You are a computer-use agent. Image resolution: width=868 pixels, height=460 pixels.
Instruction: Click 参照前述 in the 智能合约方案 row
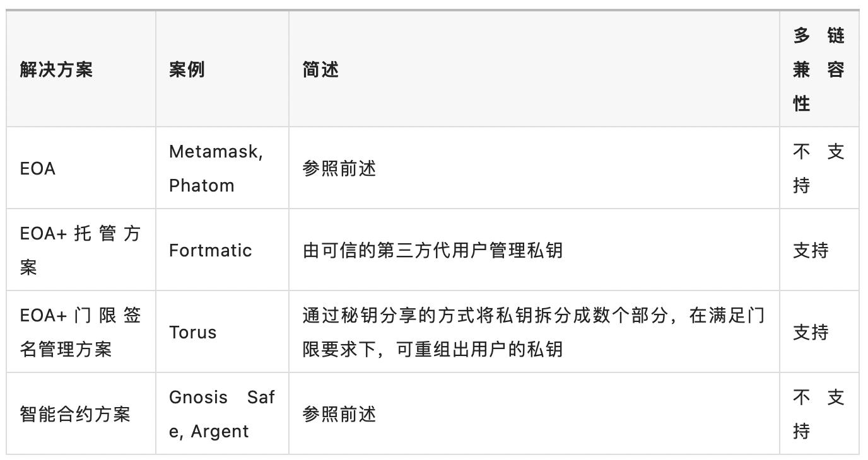coord(339,414)
